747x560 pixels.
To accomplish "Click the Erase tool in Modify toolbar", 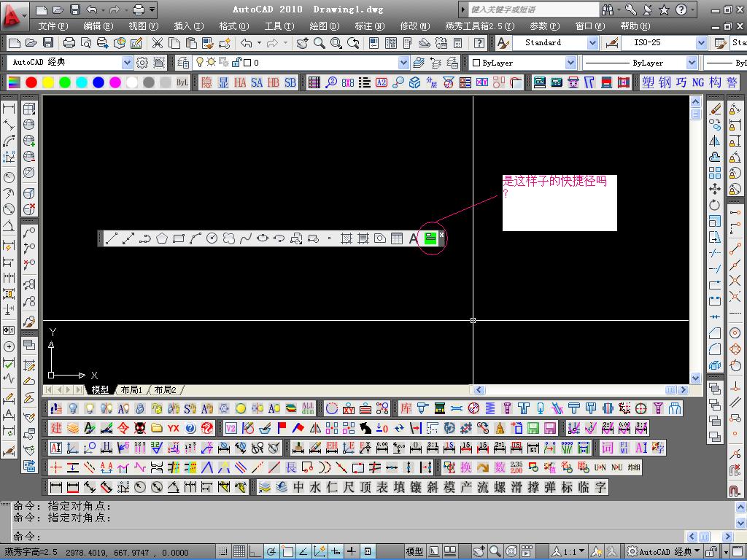I will (x=715, y=109).
